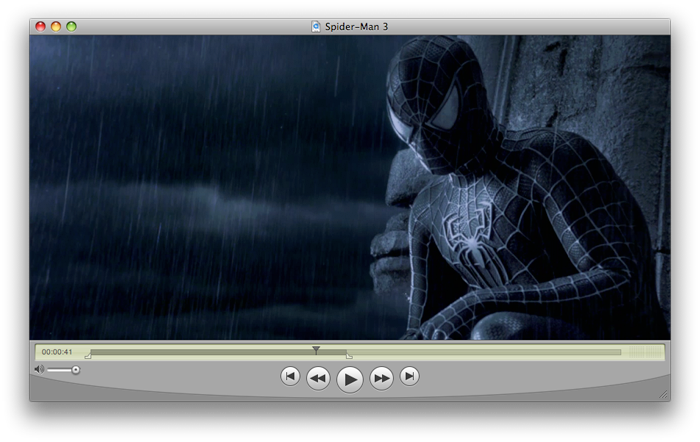This screenshot has height=442, width=700.
Task: Click the window resize grip in the corner
Action: pos(662,395)
